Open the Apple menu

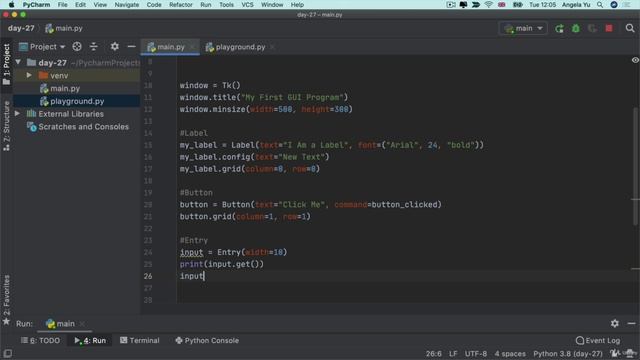pos(11,5)
